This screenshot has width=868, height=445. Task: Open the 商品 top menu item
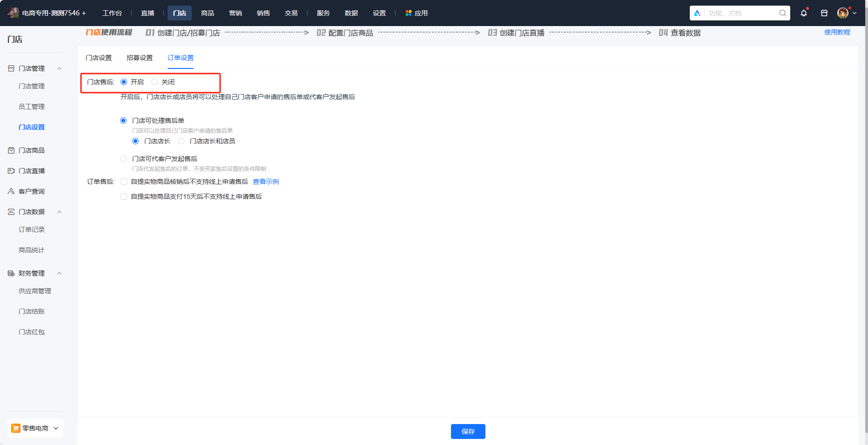coord(208,13)
